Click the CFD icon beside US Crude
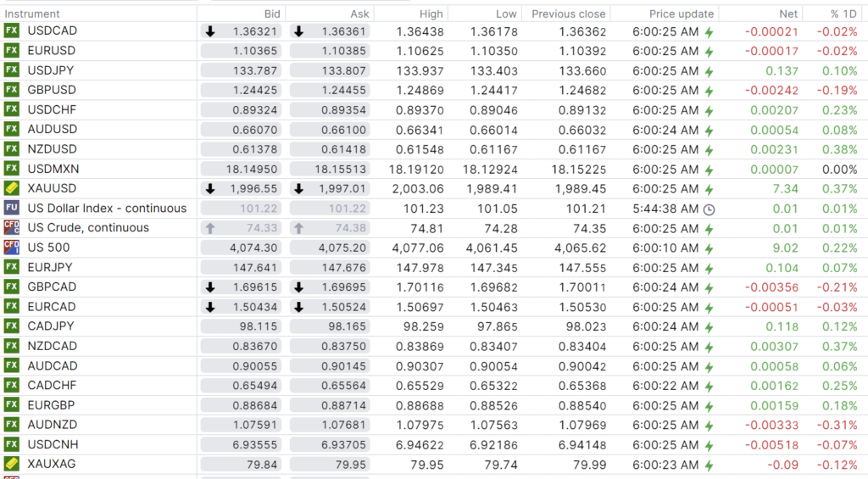868x479 pixels. pos(12,227)
